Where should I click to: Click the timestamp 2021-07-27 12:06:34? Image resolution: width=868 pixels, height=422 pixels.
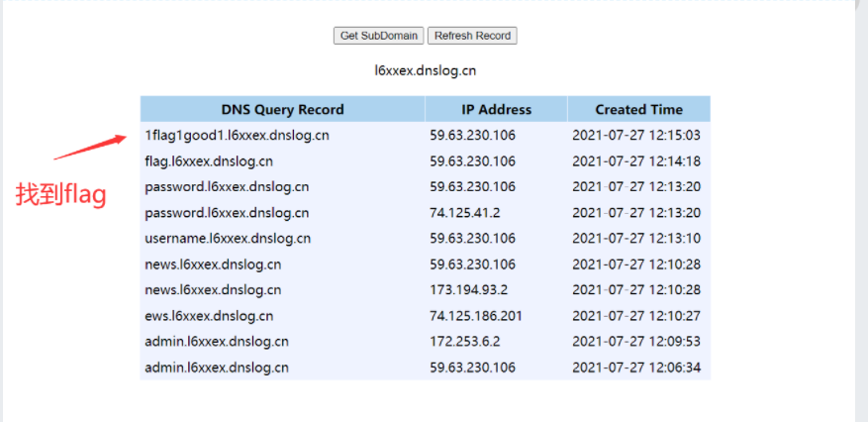pyautogui.click(x=636, y=368)
